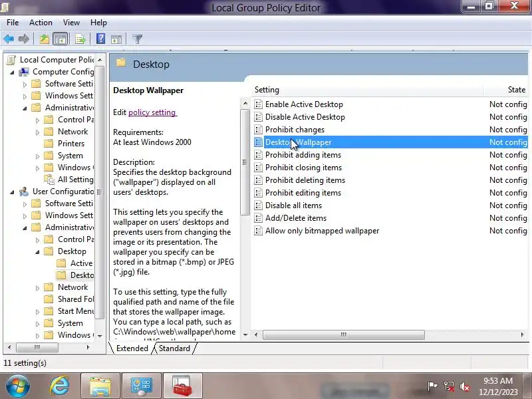Select the Prohibit editing items setting
The width and height of the screenshot is (532, 399).
303,193
